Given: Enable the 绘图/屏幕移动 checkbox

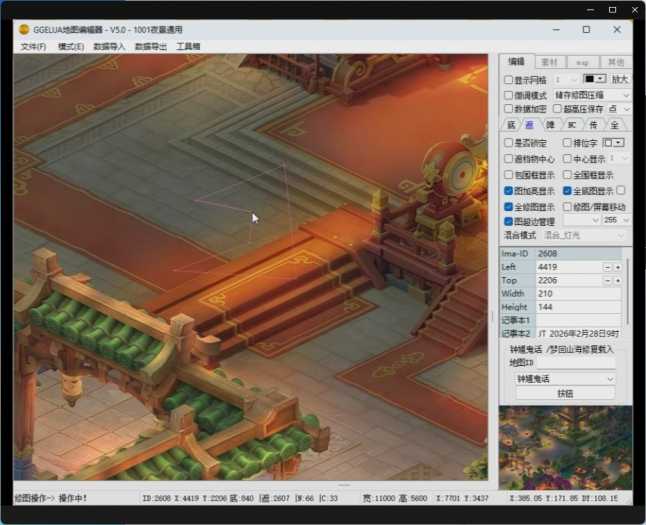Looking at the screenshot, I should coord(567,206).
